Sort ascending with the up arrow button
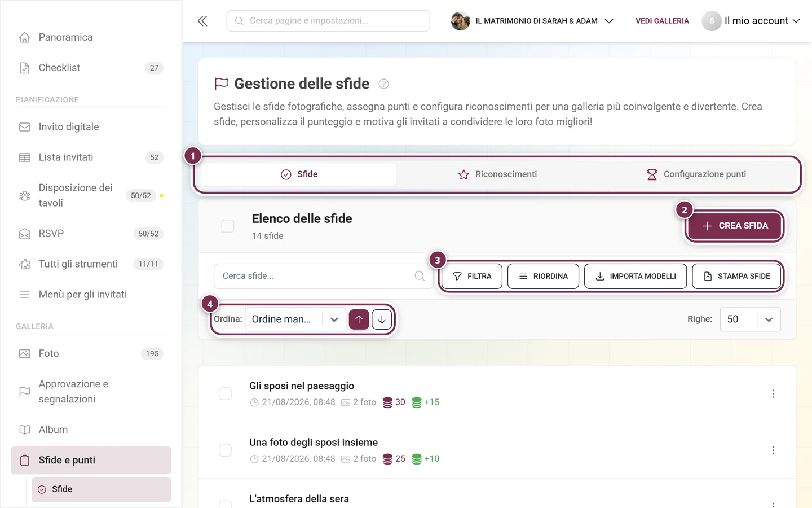The height and width of the screenshot is (508, 812). [359, 319]
